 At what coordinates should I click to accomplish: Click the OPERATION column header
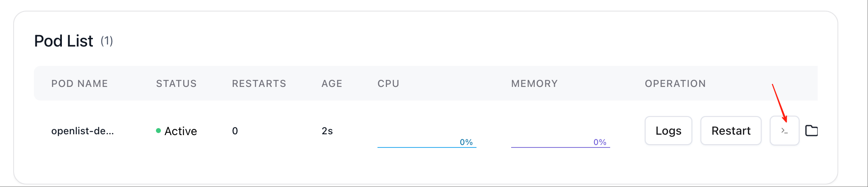(675, 84)
